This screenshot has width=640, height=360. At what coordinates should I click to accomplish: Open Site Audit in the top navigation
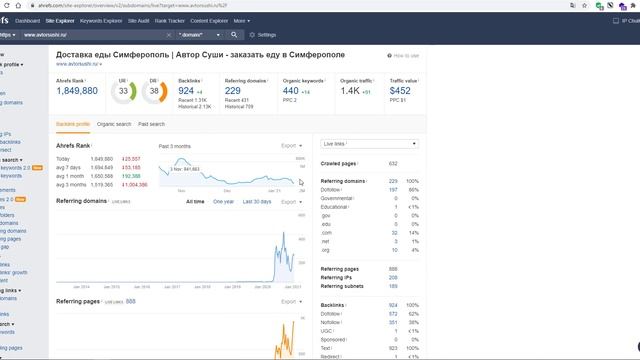138,21
